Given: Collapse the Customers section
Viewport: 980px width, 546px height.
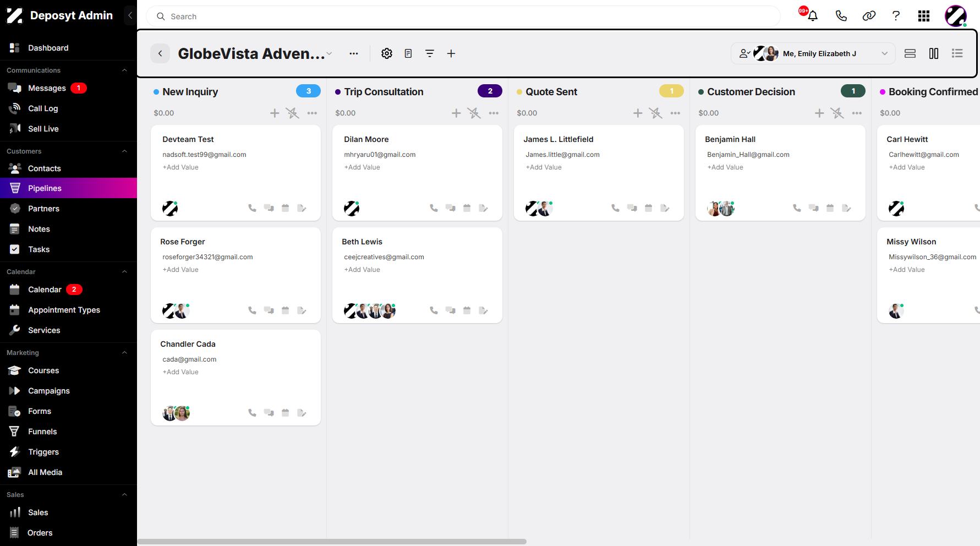Looking at the screenshot, I should 124,151.
